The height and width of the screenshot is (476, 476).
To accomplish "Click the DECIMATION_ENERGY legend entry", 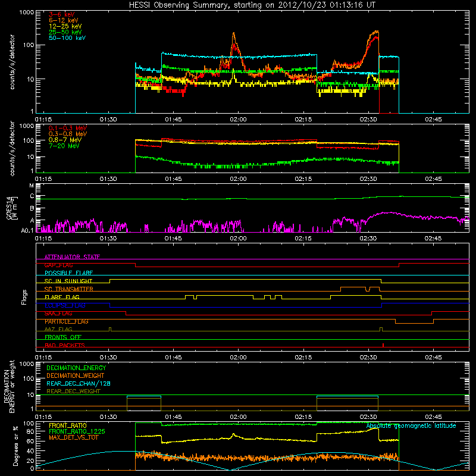I will pyautogui.click(x=76, y=368).
